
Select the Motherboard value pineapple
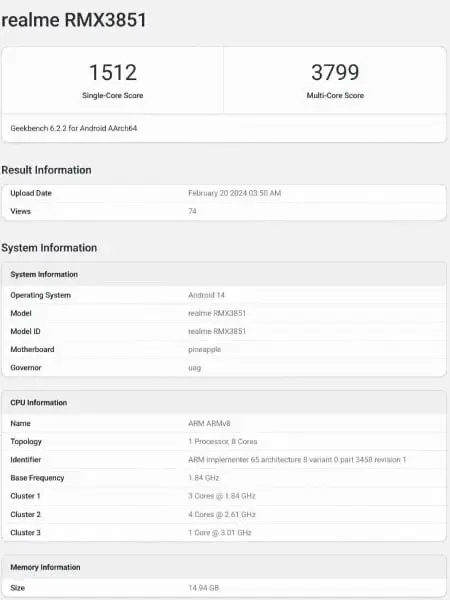coord(204,350)
